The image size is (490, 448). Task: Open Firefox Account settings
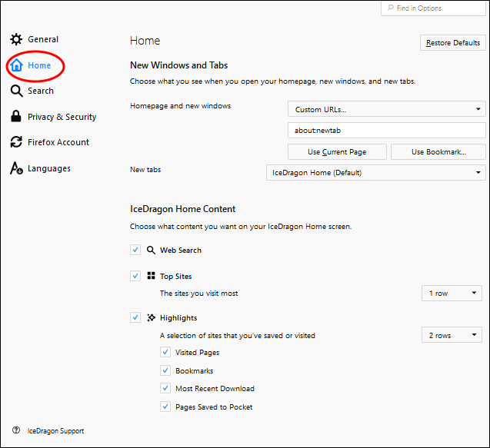[x=58, y=142]
